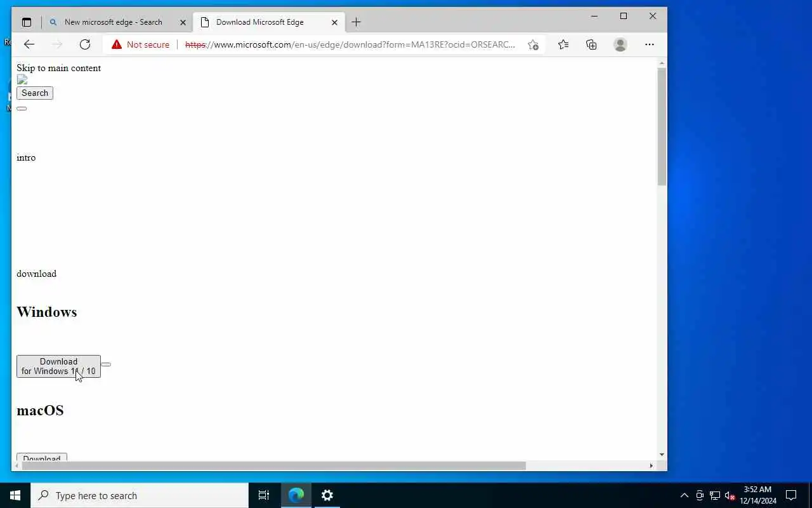Click the Skip to main content link
This screenshot has width=812, height=508.
(59, 68)
